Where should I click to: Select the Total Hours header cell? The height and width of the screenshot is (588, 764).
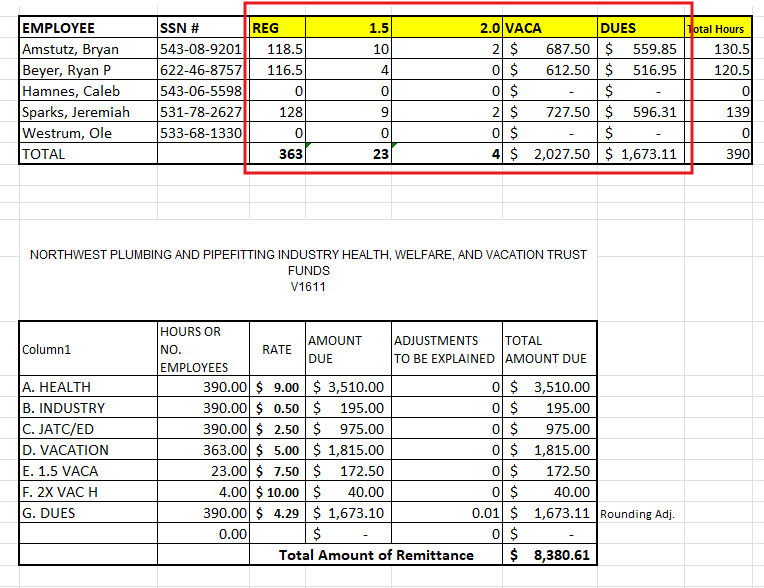[718, 27]
